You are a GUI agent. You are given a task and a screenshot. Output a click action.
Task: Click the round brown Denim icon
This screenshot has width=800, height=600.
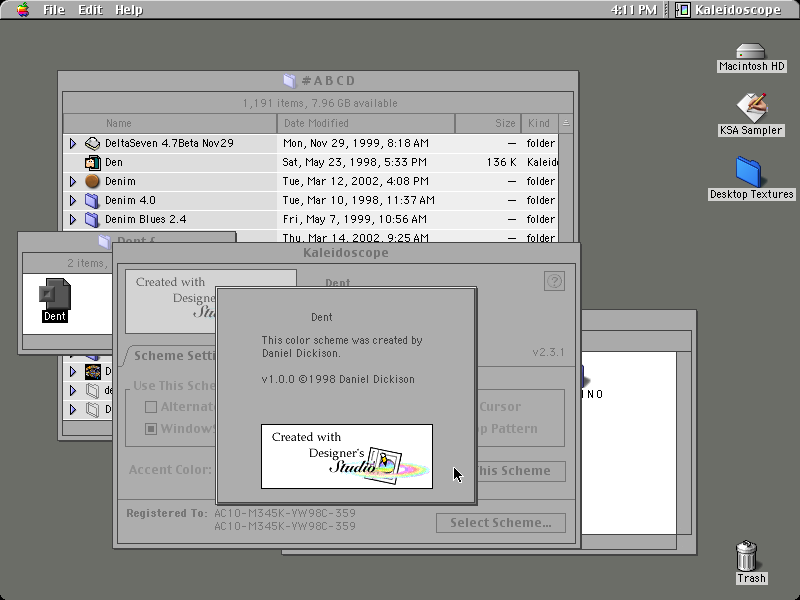point(92,181)
